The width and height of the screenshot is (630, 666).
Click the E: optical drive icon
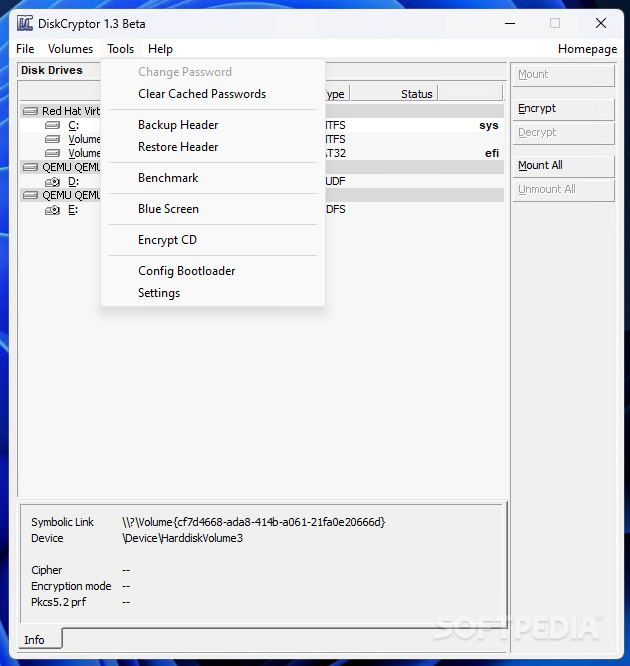pos(53,210)
